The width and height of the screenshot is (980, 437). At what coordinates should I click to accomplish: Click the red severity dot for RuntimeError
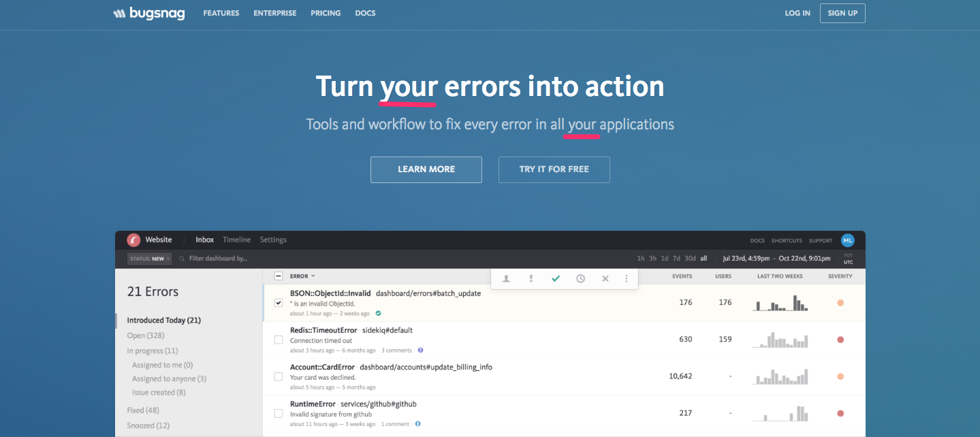[x=840, y=413]
